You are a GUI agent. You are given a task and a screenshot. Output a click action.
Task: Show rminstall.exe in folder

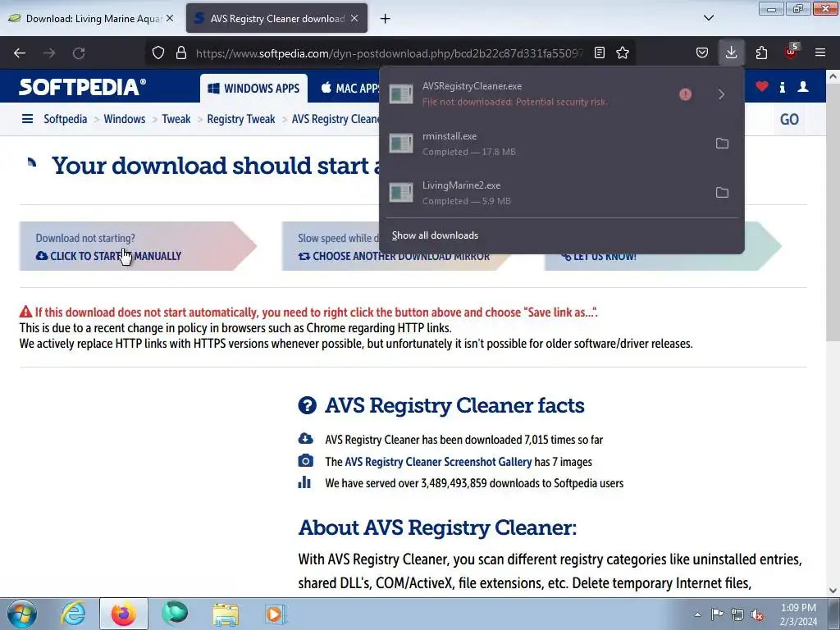(722, 143)
